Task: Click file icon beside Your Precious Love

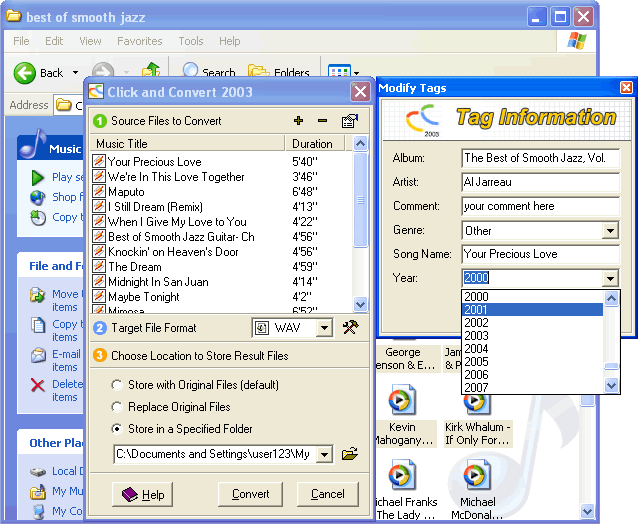Action: 98,162
